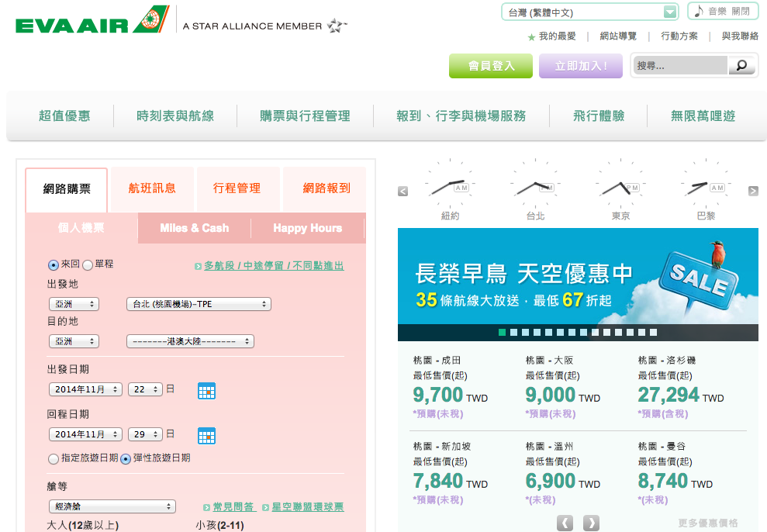The width and height of the screenshot is (767, 532).
Task: Show next page of fare offers
Action: pos(591,523)
